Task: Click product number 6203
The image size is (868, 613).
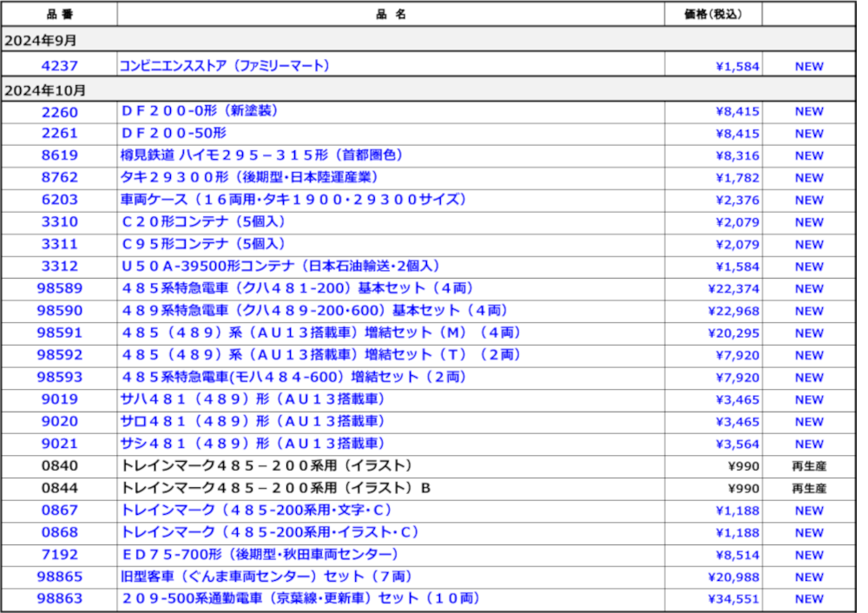Action: (59, 200)
